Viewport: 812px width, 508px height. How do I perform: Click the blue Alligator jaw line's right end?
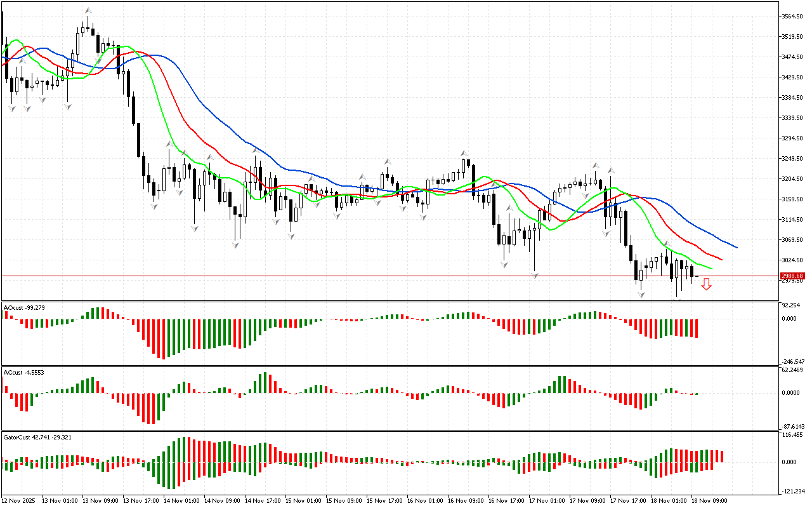point(736,247)
